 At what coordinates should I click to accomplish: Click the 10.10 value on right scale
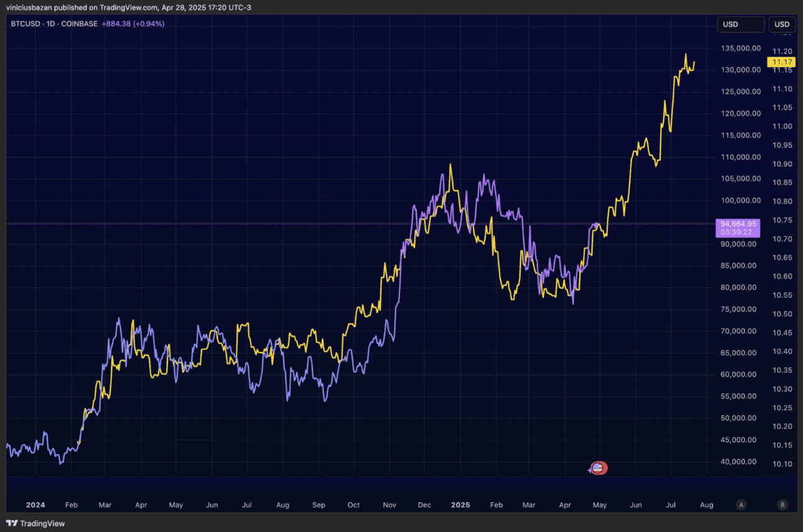[781, 464]
